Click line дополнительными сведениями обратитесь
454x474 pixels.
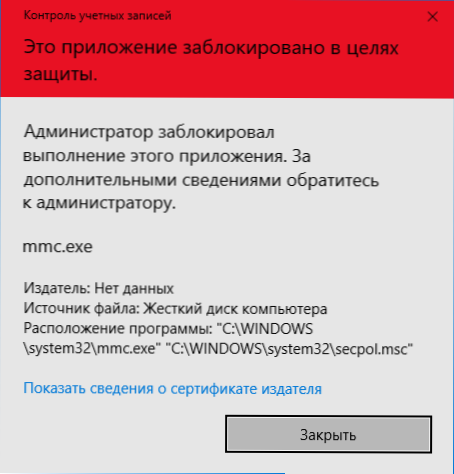pyautogui.click(x=201, y=180)
